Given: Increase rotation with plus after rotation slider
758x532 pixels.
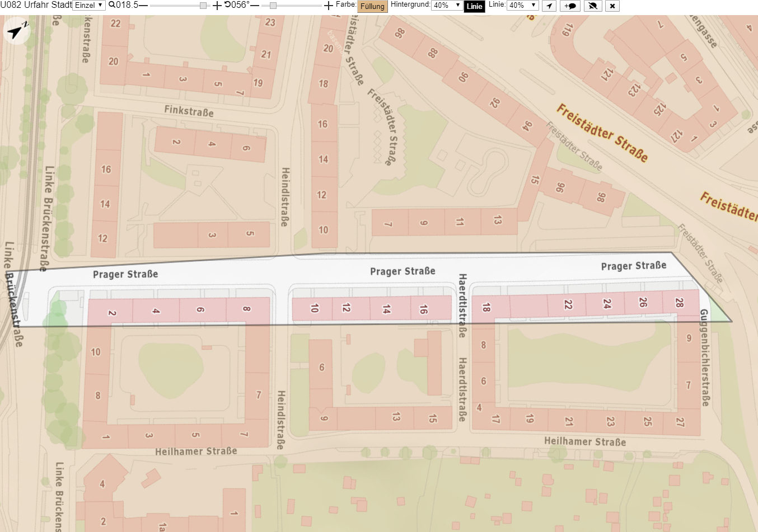Looking at the screenshot, I should tap(329, 6).
